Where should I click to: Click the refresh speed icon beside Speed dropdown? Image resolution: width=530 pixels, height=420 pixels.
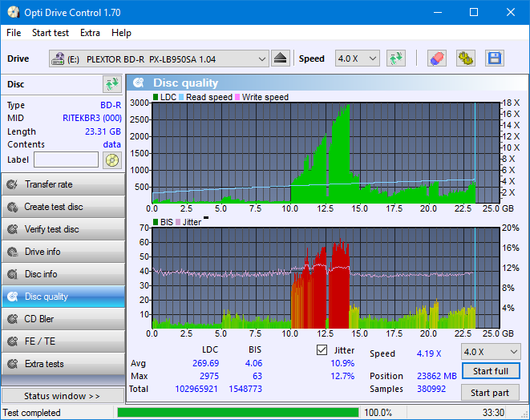click(396, 59)
